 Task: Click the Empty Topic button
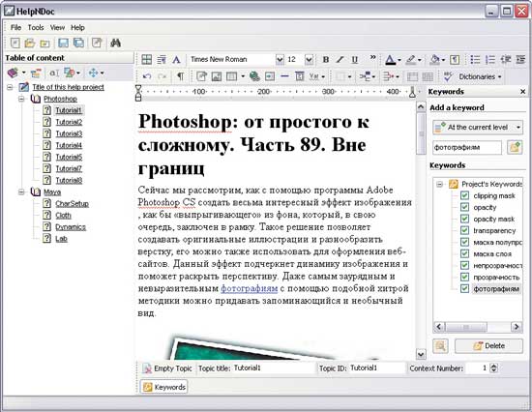pyautogui.click(x=167, y=368)
